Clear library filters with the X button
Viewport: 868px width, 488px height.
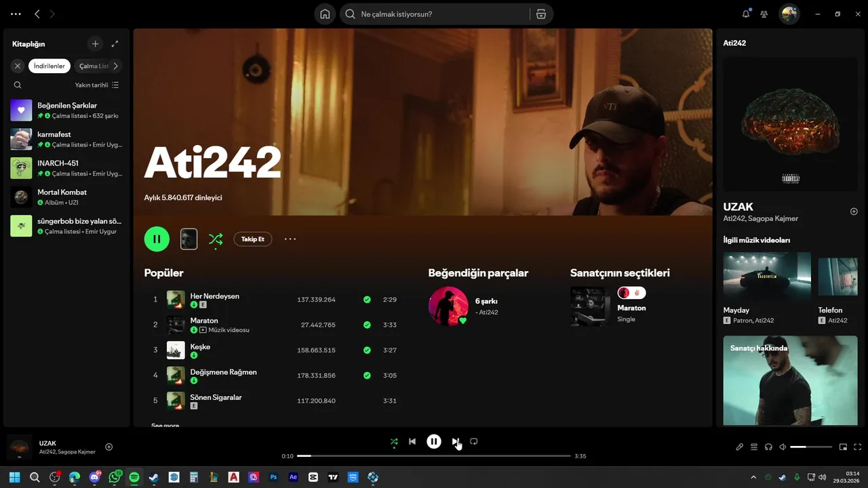(x=18, y=66)
